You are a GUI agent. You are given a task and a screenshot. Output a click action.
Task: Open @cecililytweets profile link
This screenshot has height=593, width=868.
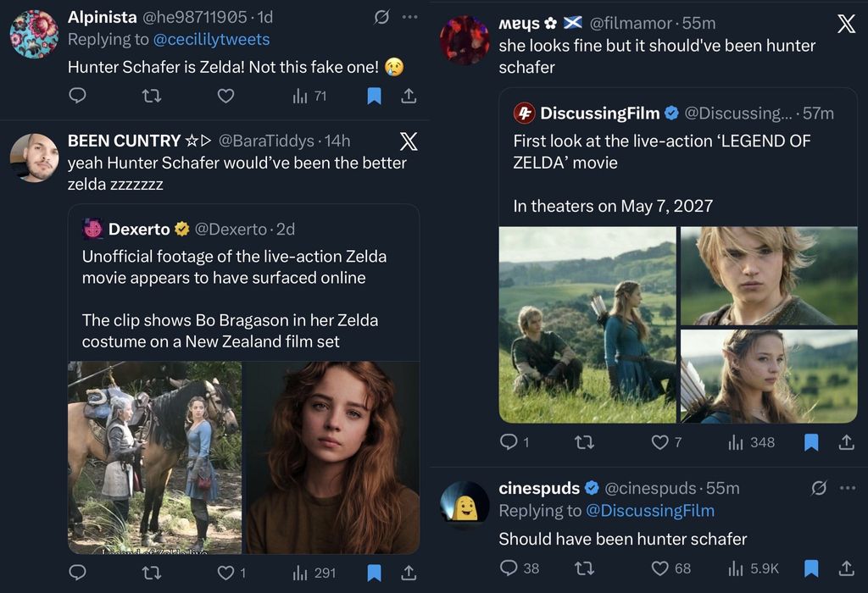point(211,39)
